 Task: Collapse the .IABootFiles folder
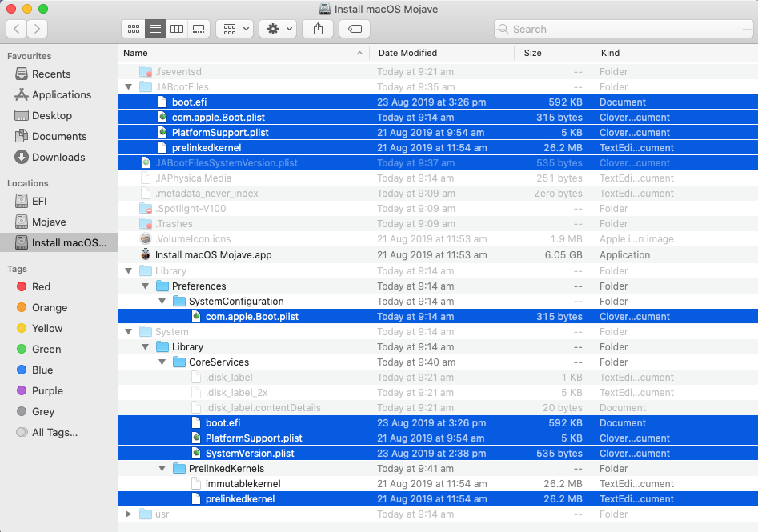coord(129,87)
